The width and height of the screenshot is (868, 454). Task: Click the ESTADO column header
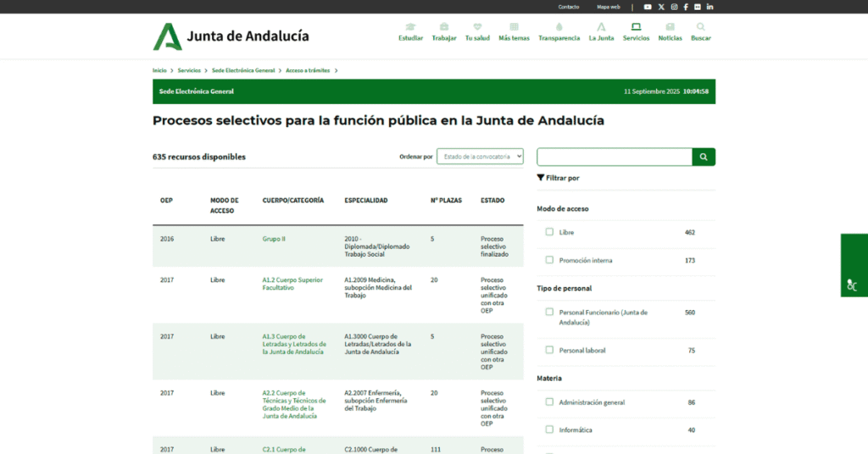[x=492, y=200]
